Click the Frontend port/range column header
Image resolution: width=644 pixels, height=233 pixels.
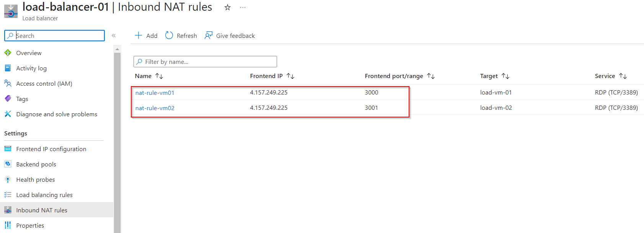tap(394, 76)
